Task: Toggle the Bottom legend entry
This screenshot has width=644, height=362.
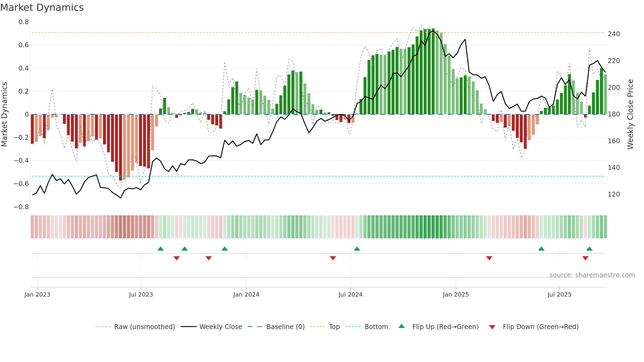Action: click(x=376, y=327)
